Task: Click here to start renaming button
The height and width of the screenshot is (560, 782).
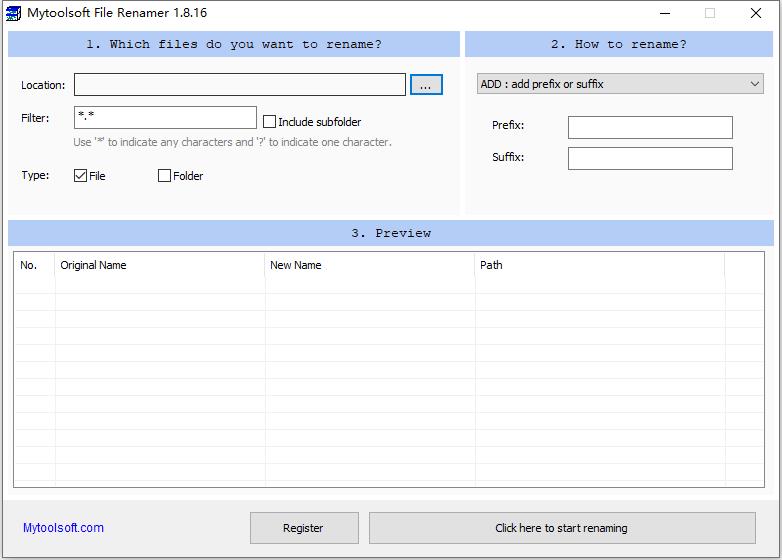Action: click(x=562, y=528)
